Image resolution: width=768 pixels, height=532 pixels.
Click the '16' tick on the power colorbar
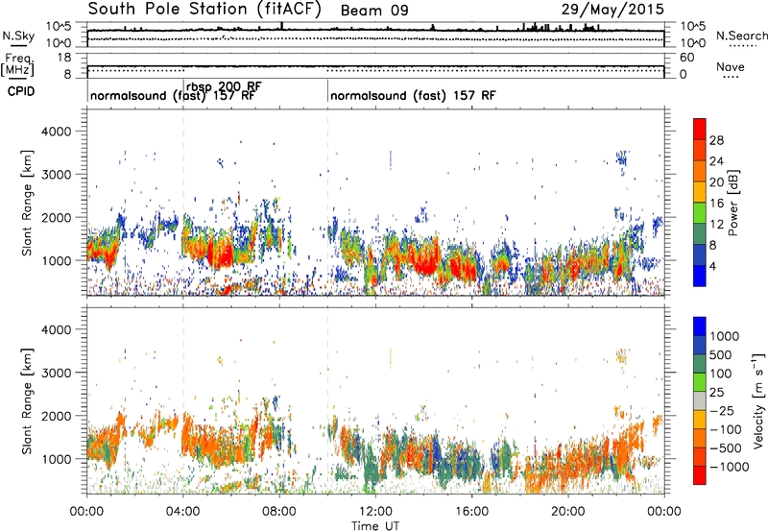[716, 204]
